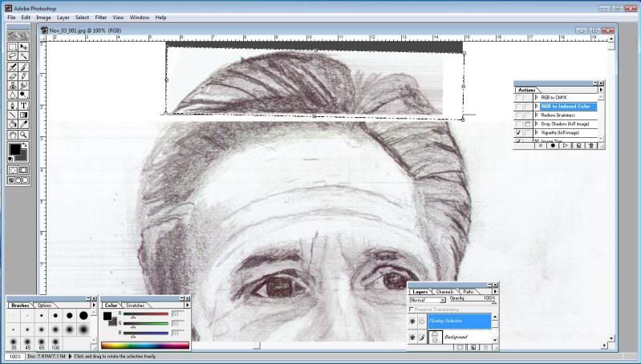This screenshot has width=641, height=364.
Task: Click the default colors icon in toolbox
Action: 10,159
